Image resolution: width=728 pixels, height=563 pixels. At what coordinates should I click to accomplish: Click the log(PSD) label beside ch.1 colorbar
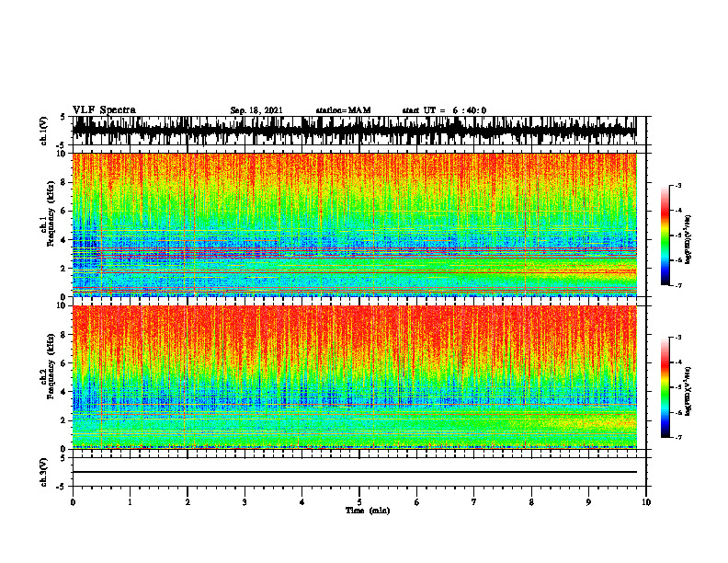(688, 240)
